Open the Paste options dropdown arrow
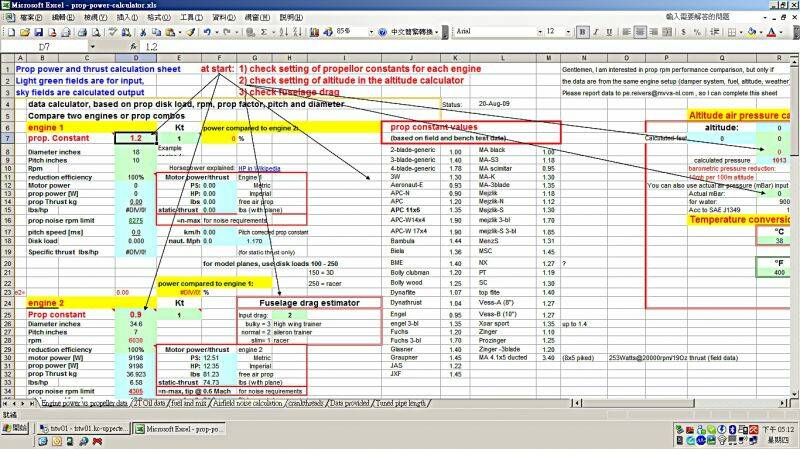This screenshot has width=800, height=449. (180, 32)
